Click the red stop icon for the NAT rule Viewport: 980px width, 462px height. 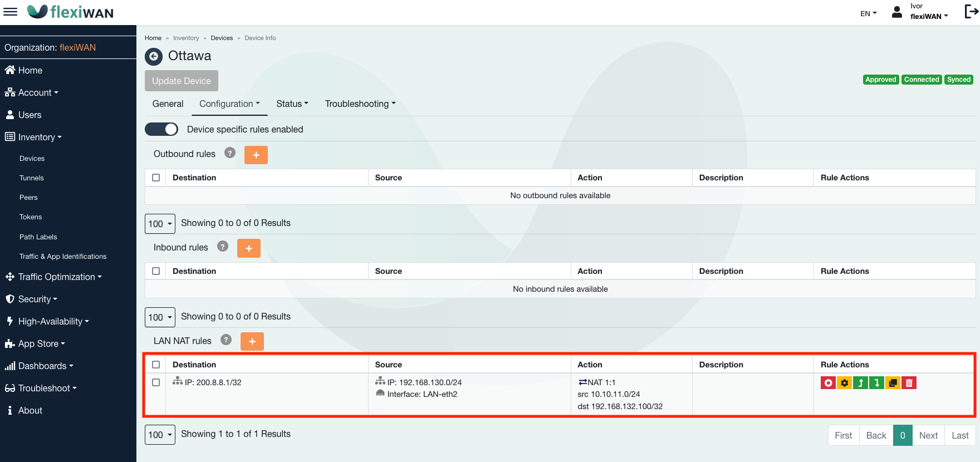pos(828,383)
